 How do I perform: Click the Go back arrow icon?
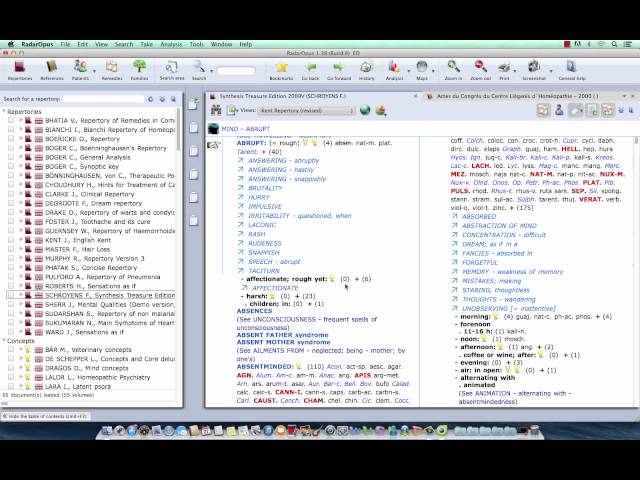[x=311, y=67]
